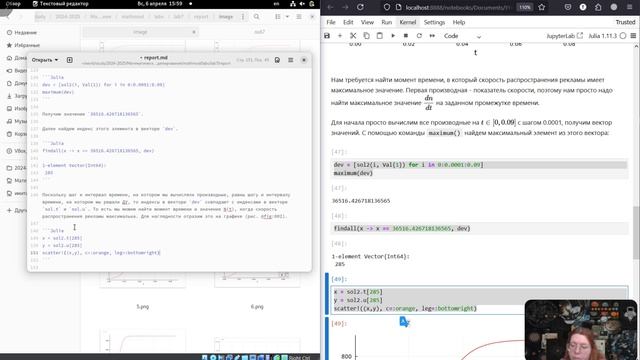This screenshot has height=360, width=640.
Task: Select the image folder in path bar
Action: click(226, 17)
